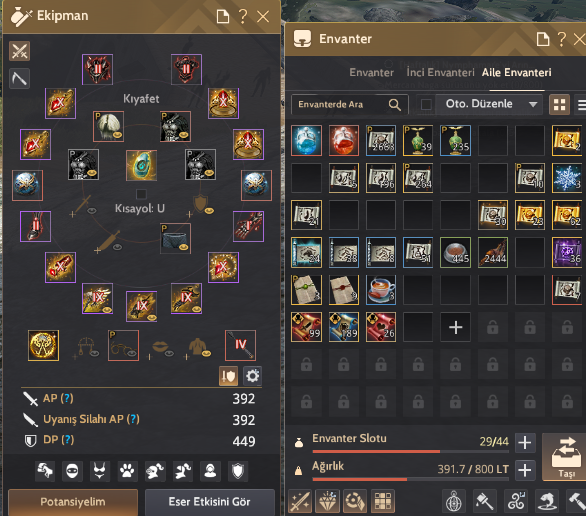Screen dimensions: 586x516
Task: Switch to the İnci Envanteri tab
Action: point(440,72)
